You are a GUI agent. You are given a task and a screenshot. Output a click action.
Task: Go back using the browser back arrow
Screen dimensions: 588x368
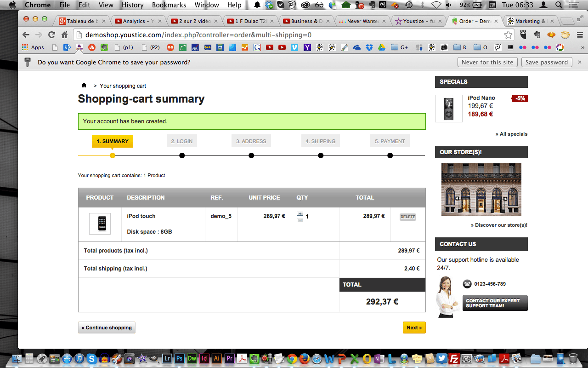(26, 35)
